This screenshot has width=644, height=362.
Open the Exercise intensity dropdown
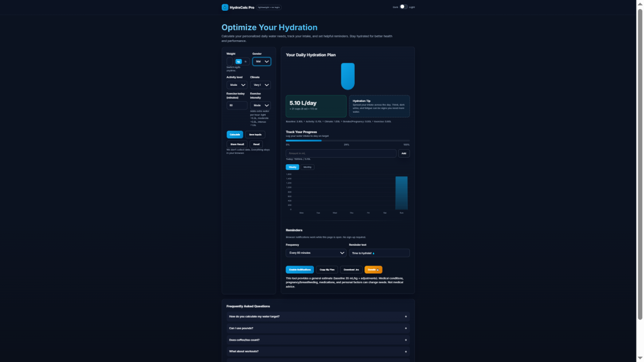[x=260, y=106]
